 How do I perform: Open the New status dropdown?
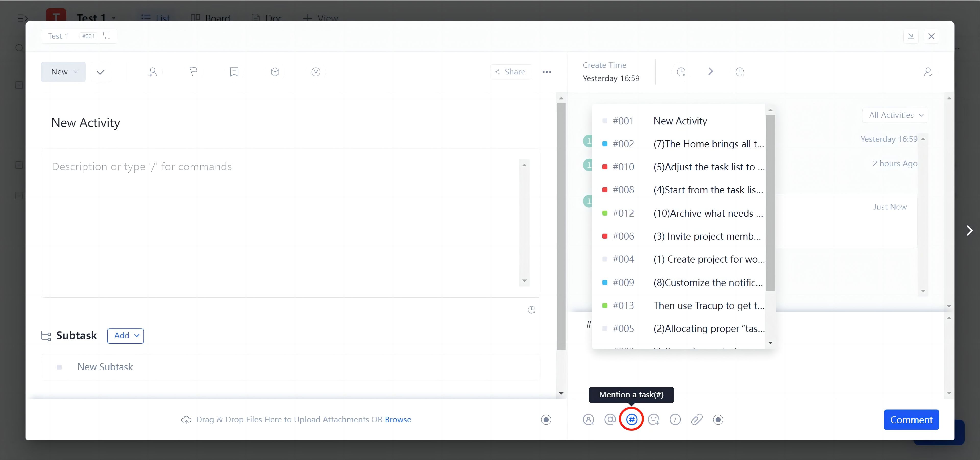click(63, 72)
